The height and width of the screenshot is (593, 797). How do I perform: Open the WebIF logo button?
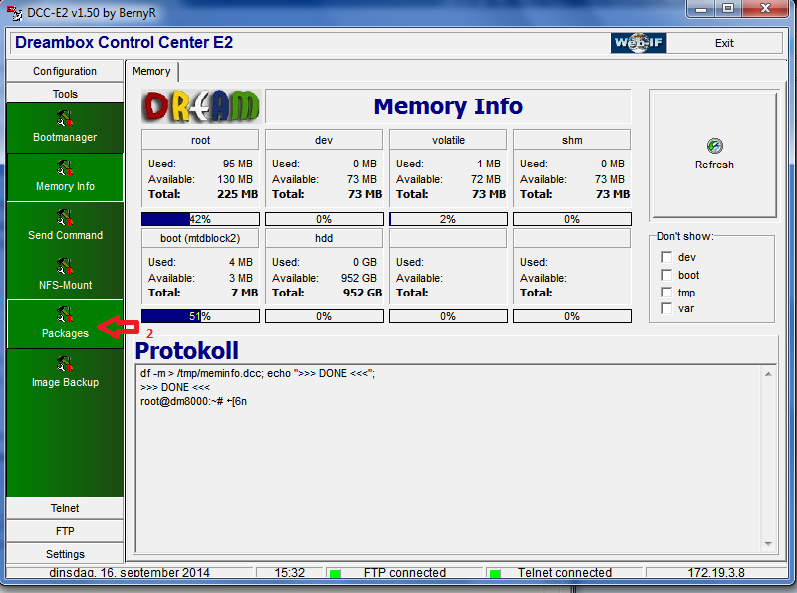point(638,43)
